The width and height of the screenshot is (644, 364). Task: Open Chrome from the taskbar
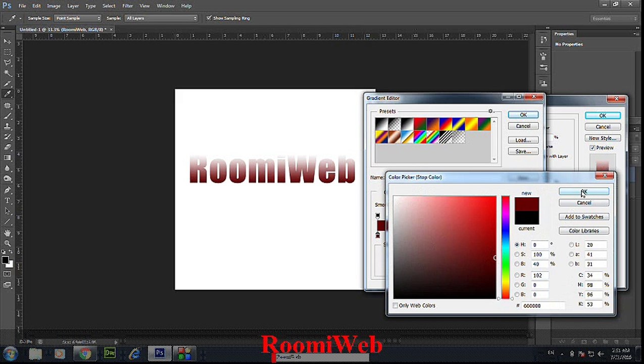click(85, 354)
